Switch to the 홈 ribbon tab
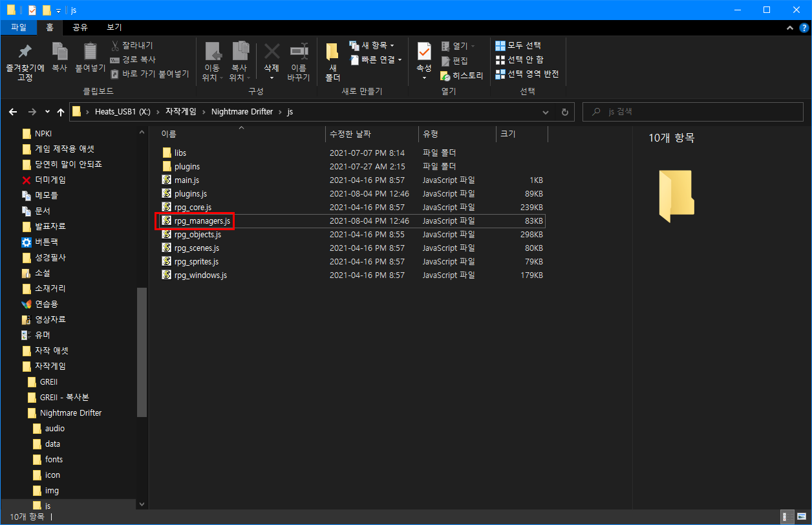The height and width of the screenshot is (525, 812). (50, 27)
